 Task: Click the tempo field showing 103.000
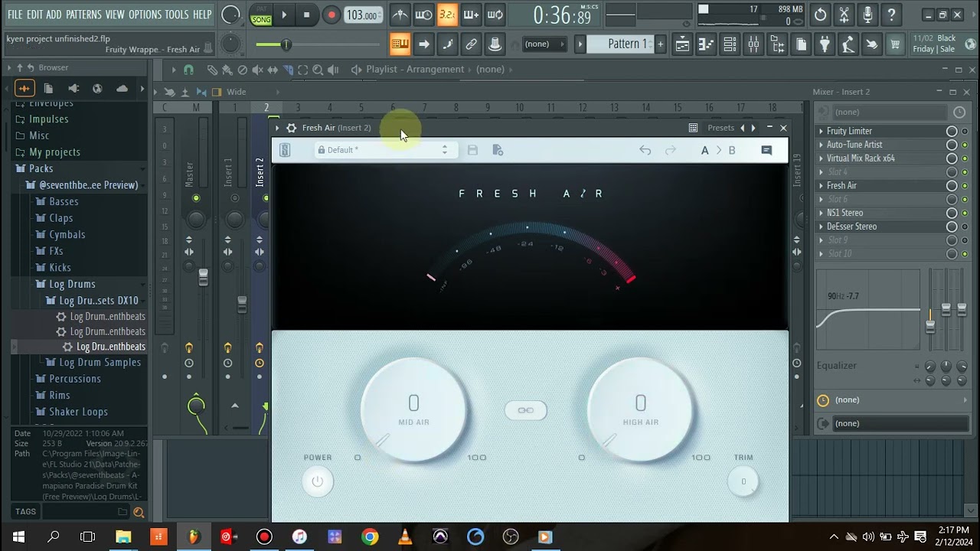click(x=362, y=15)
